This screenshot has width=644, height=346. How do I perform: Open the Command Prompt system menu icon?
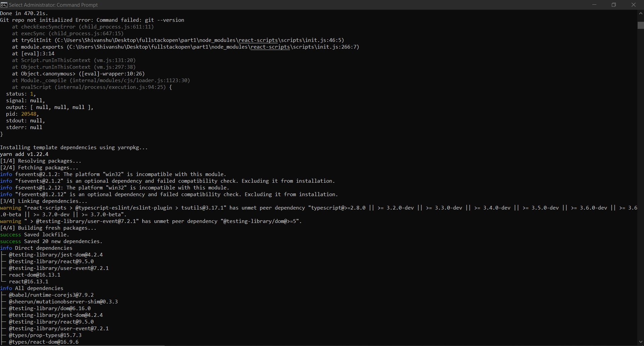[4, 5]
